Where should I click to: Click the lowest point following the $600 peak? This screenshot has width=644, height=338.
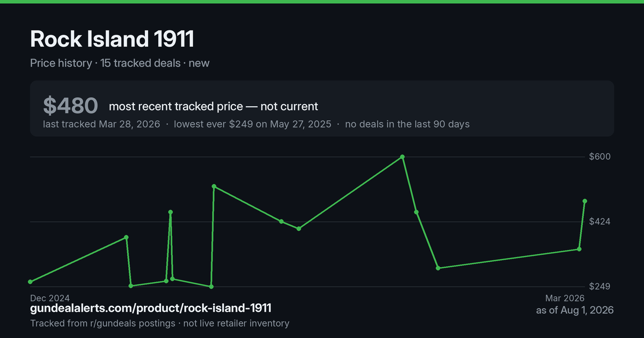(x=438, y=268)
